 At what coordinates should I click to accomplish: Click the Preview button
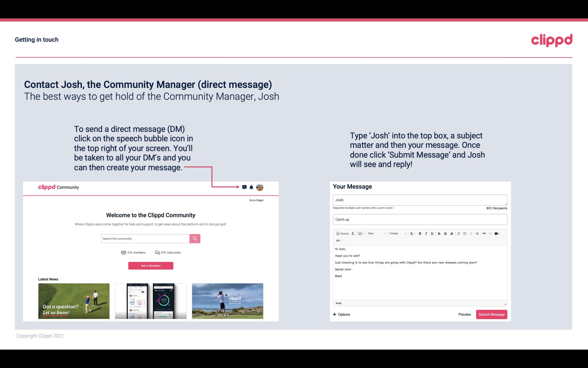pyautogui.click(x=464, y=315)
